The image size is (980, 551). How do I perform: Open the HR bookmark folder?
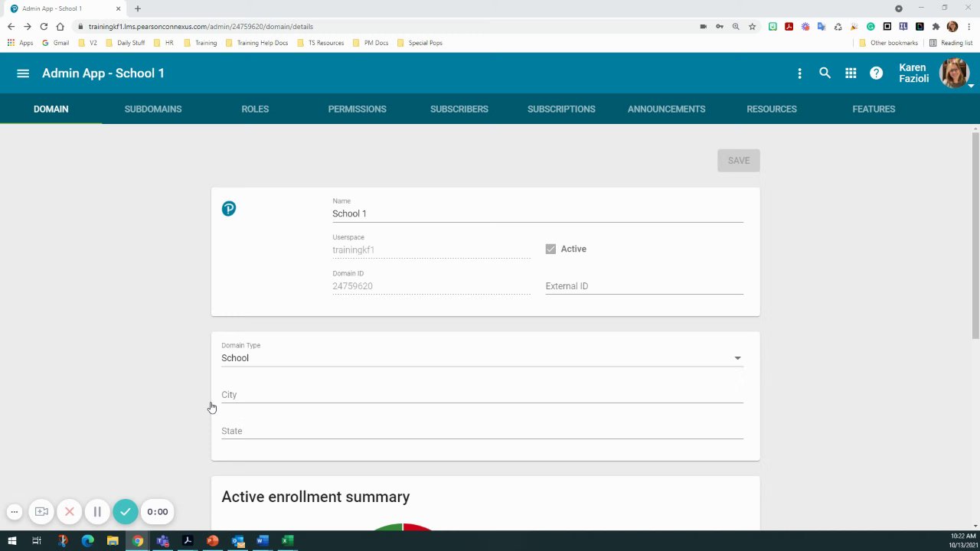164,43
